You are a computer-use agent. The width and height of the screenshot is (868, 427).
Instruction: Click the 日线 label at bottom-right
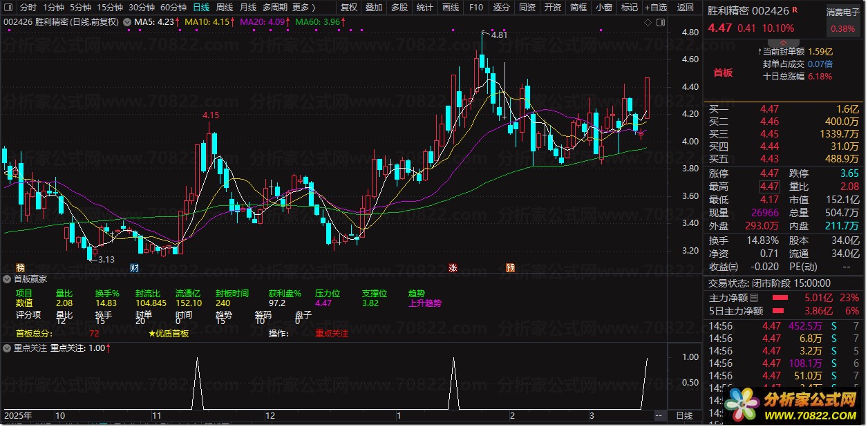[x=684, y=415]
